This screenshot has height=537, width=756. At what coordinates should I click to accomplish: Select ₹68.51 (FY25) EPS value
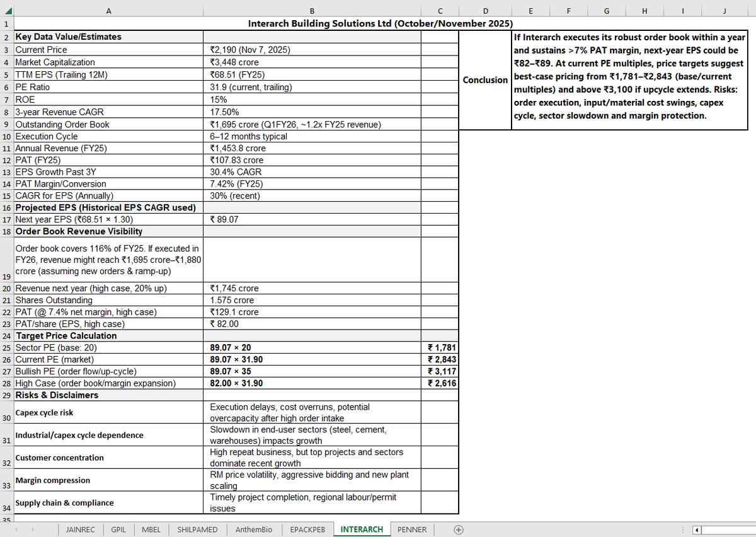pos(312,74)
